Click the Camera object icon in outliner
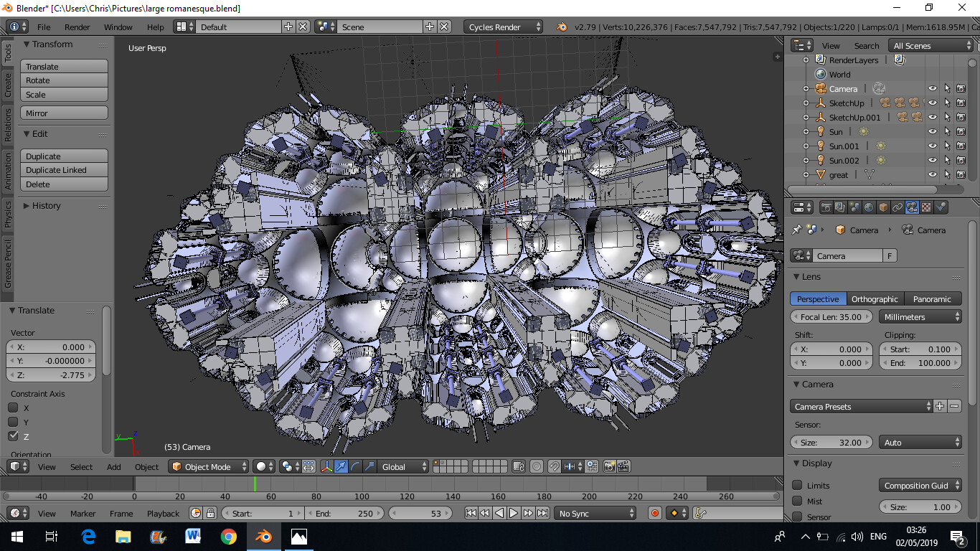This screenshot has width=980, height=551. [821, 89]
